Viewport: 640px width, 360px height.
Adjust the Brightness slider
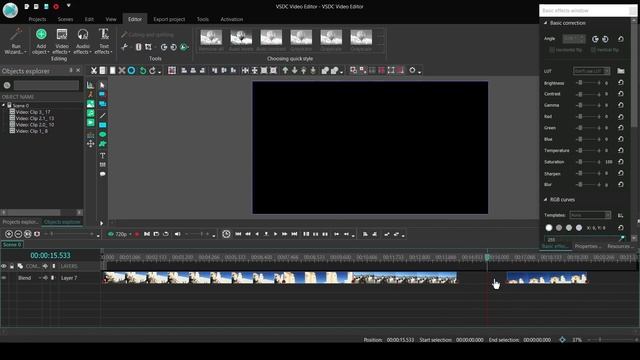(x=589, y=82)
